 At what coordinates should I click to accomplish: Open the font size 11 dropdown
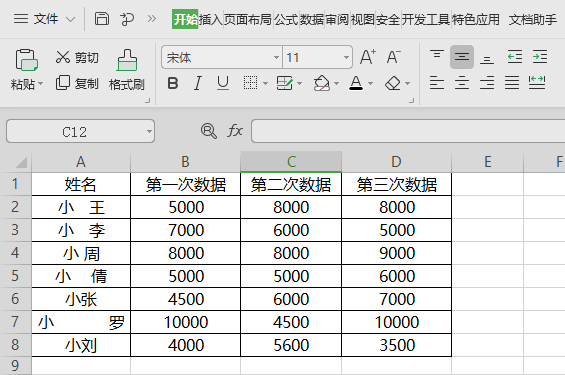[x=346, y=57]
